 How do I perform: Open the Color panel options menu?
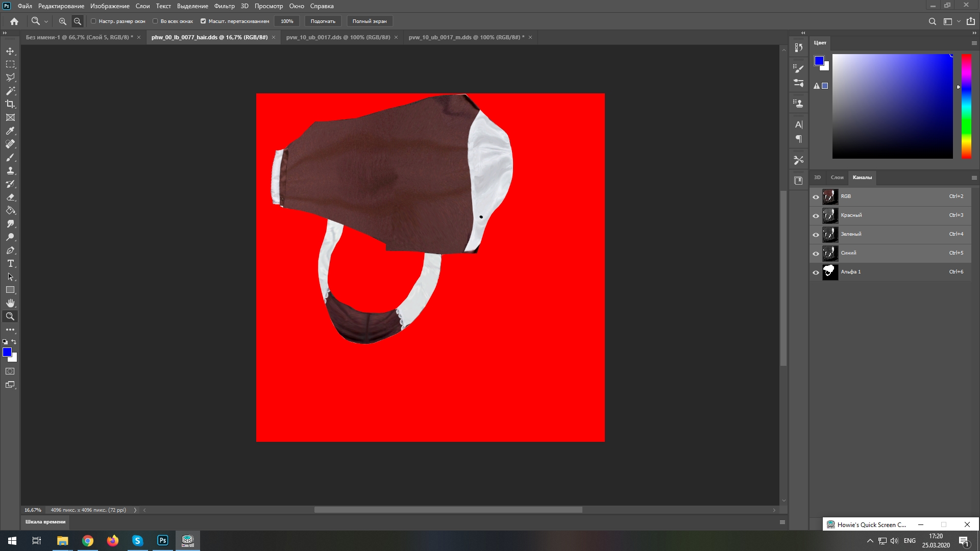tap(974, 43)
